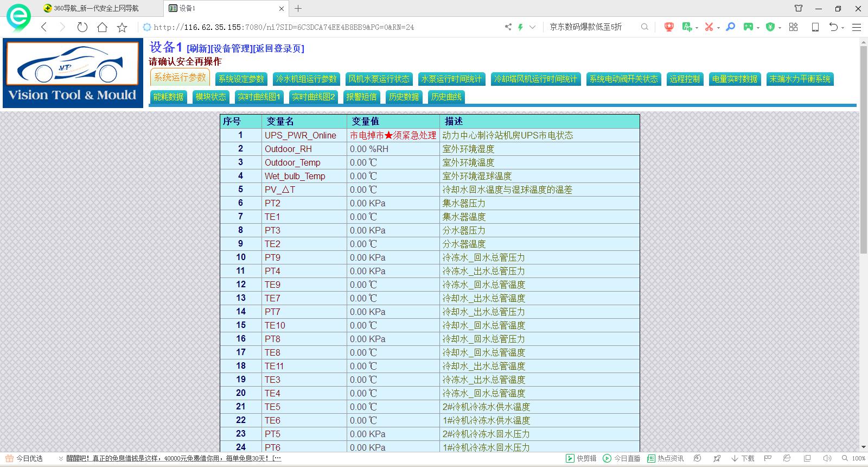The width and height of the screenshot is (868, 467).
Task: Open the 历史曲线 tab
Action: 446,97
